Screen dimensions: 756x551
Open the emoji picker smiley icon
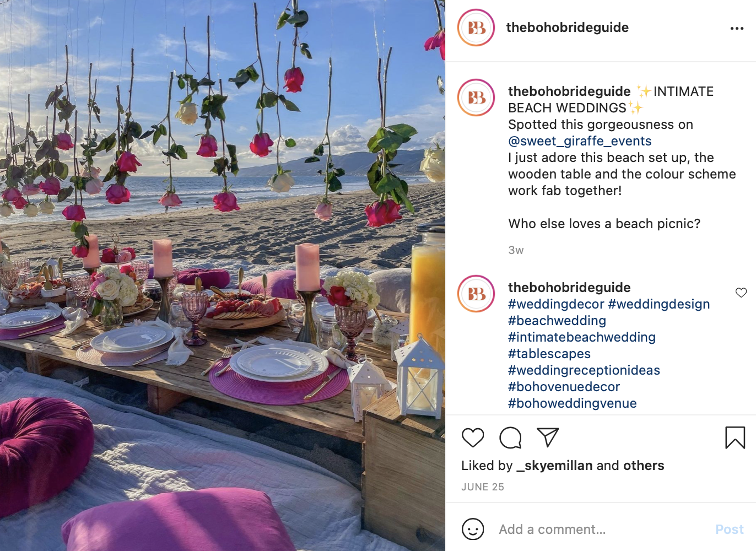[x=473, y=530]
